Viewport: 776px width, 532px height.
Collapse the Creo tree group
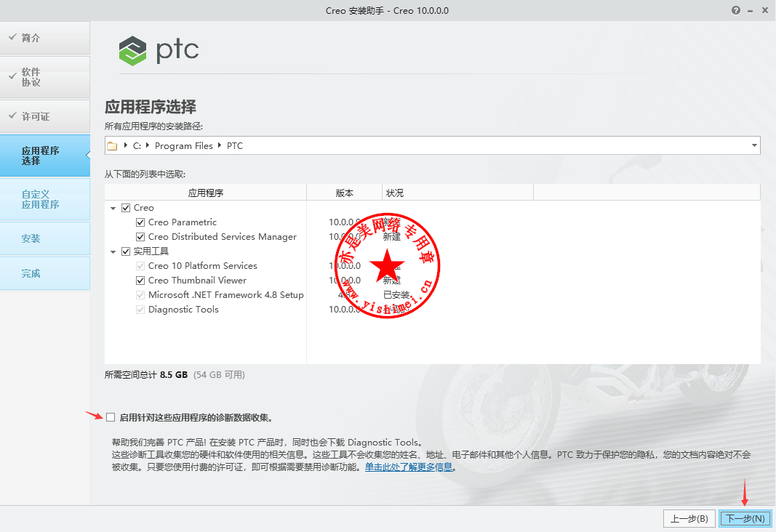click(x=113, y=208)
